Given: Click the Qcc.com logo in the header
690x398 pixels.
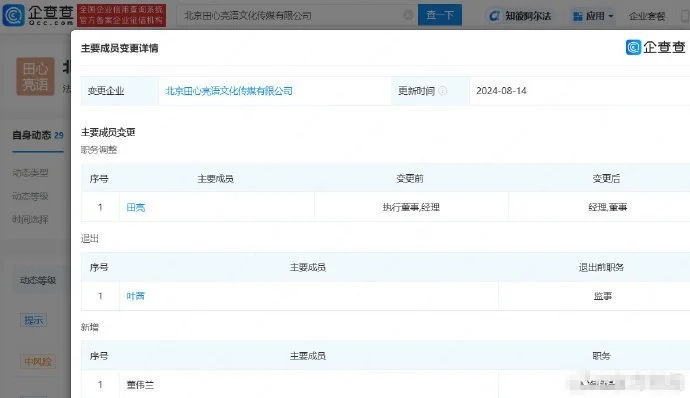Looking at the screenshot, I should point(38,15).
